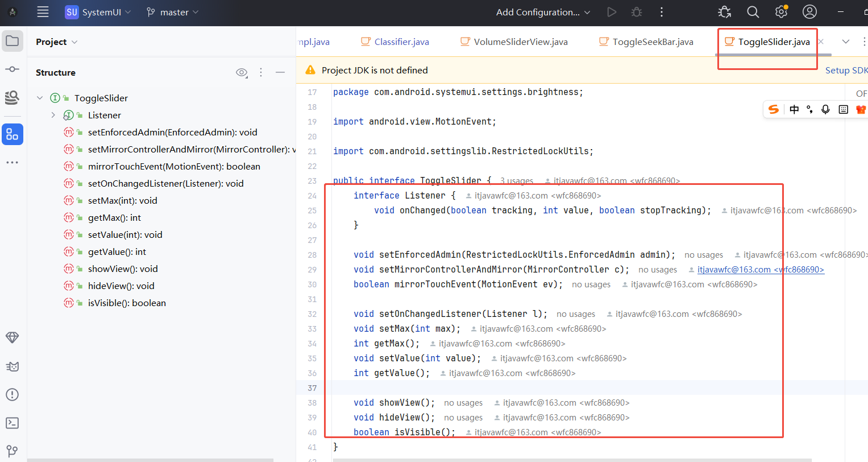
Task: Click the horizontal scrollbar under Structure panel
Action: [x=150, y=460]
